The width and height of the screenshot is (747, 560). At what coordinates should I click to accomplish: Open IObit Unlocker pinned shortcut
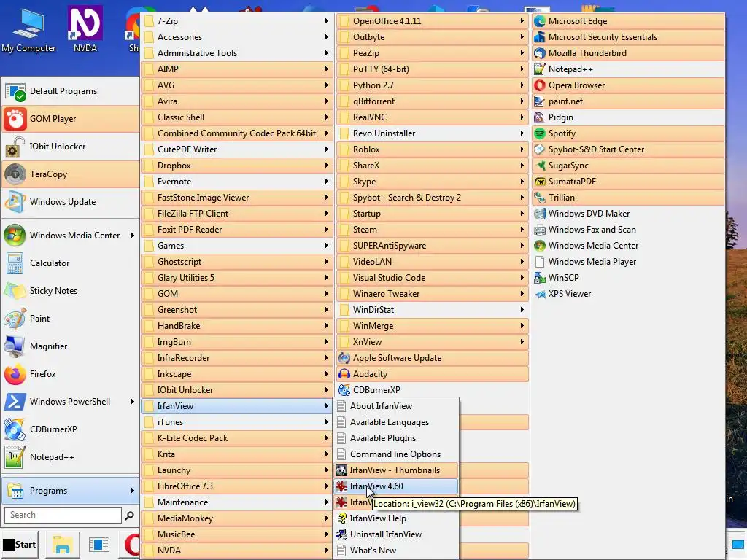pyautogui.click(x=71, y=146)
